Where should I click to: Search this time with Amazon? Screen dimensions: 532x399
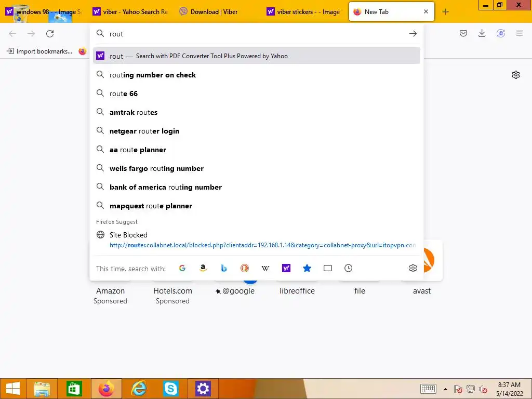pos(203,269)
